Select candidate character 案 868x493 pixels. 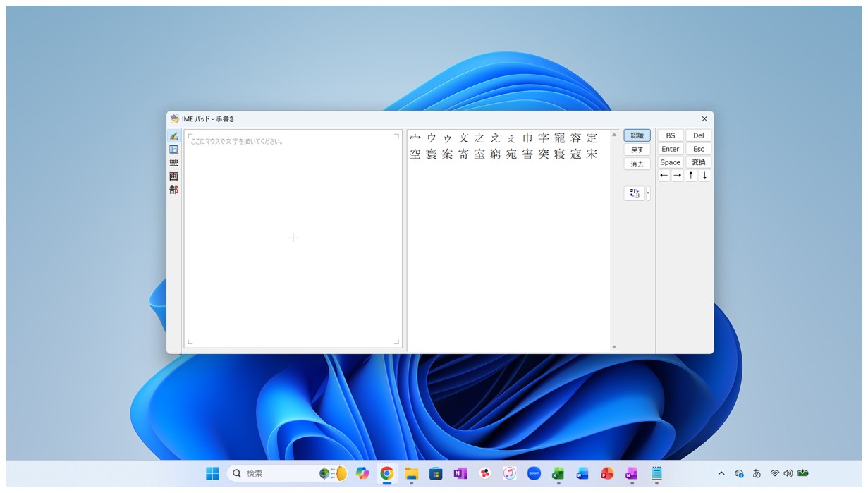point(448,154)
